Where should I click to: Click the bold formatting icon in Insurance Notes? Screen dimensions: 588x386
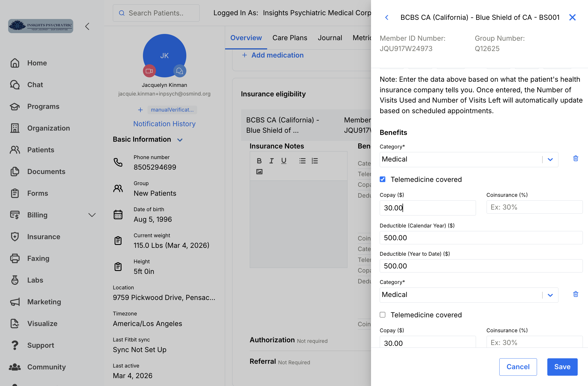pyautogui.click(x=259, y=161)
